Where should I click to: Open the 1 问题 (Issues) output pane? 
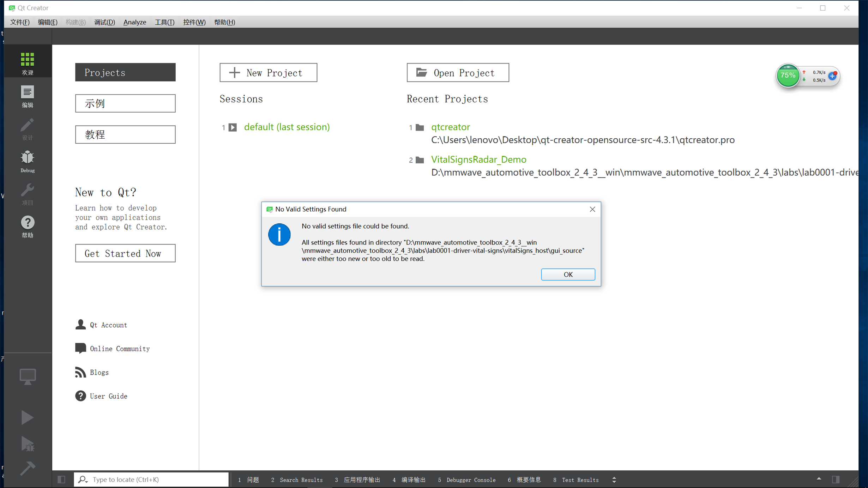point(248,480)
